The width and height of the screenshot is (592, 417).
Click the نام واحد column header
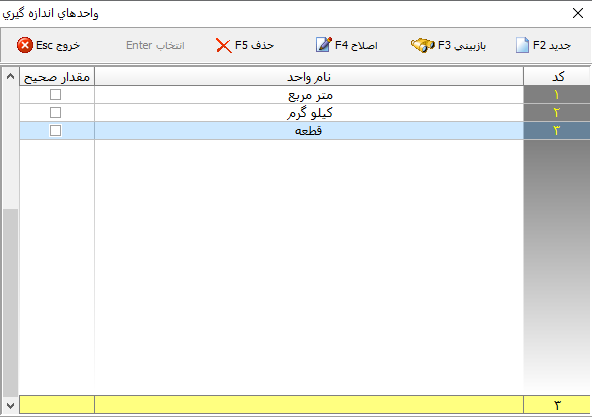click(x=309, y=77)
